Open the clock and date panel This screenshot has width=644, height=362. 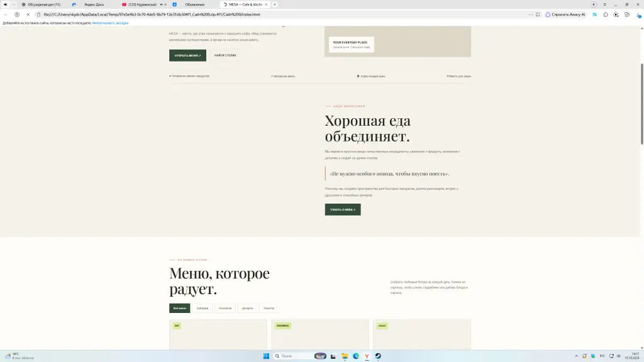pos(633,356)
